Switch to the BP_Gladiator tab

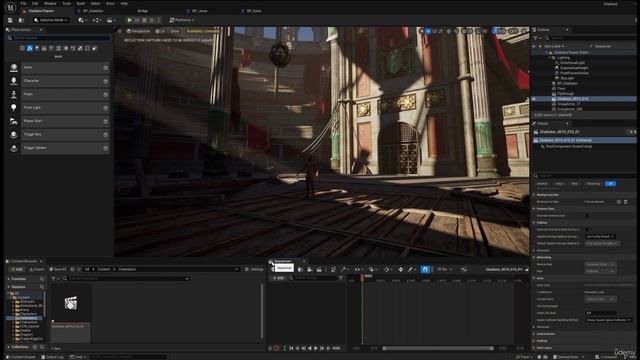(x=93, y=11)
